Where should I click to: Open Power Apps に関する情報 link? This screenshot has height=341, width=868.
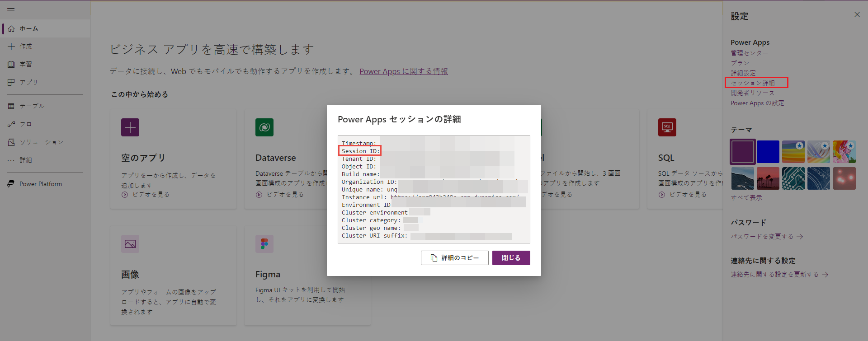tap(404, 71)
